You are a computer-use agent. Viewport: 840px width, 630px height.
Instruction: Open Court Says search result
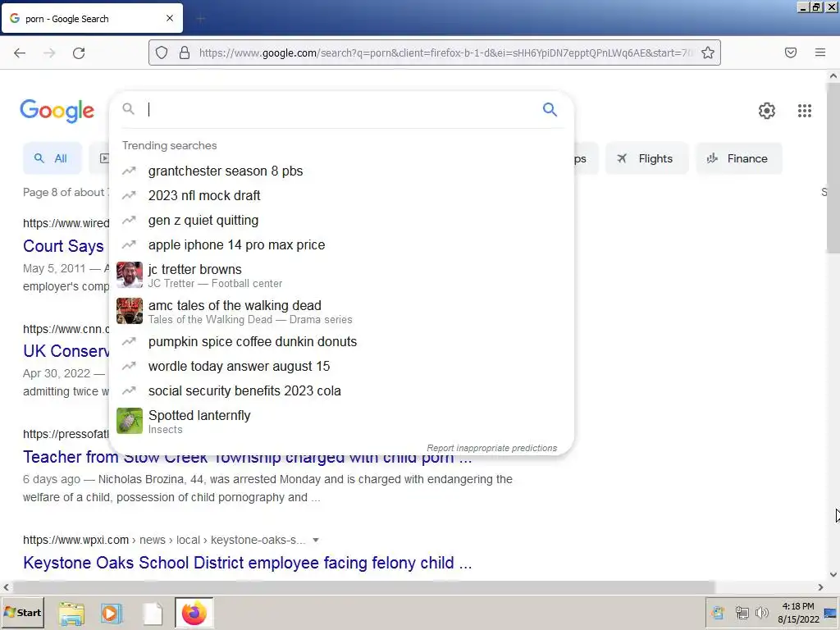63,246
